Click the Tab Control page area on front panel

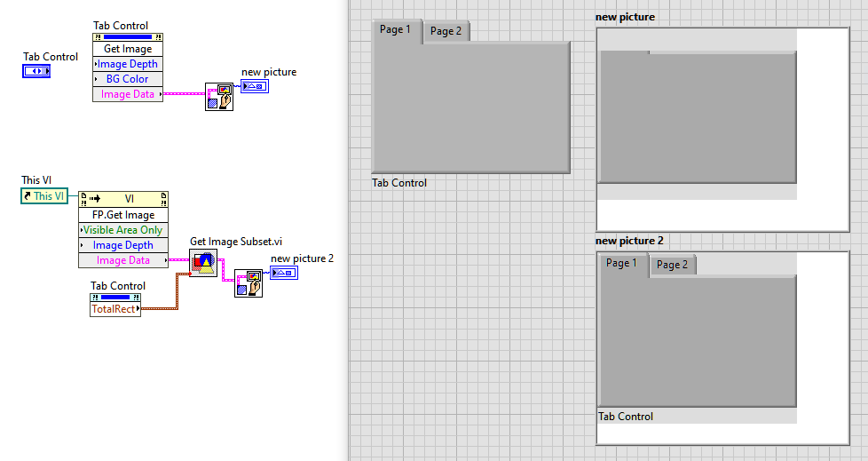tap(471, 107)
